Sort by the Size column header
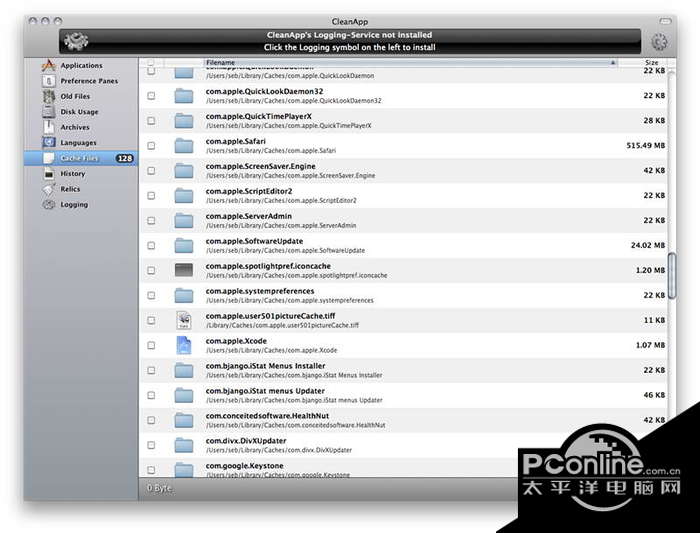Image resolution: width=700 pixels, height=533 pixels. (x=651, y=62)
